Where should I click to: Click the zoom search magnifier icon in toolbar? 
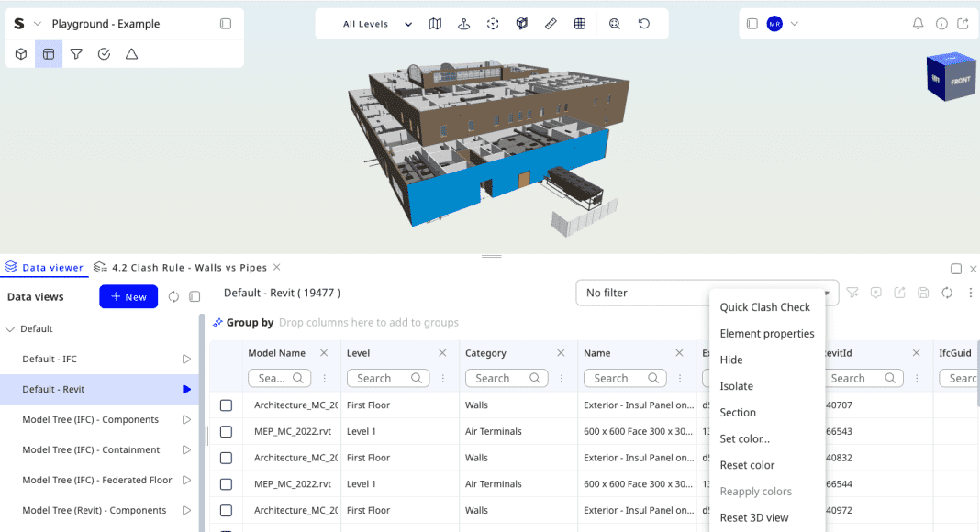614,24
